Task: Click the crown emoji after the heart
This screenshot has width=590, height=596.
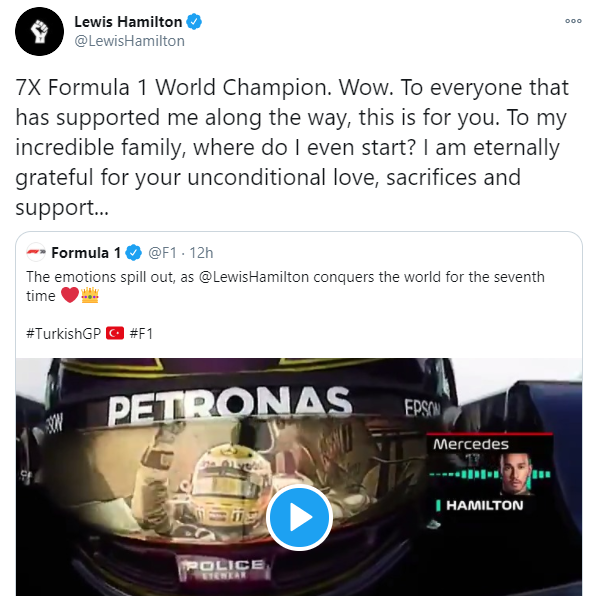Action: pos(90,295)
